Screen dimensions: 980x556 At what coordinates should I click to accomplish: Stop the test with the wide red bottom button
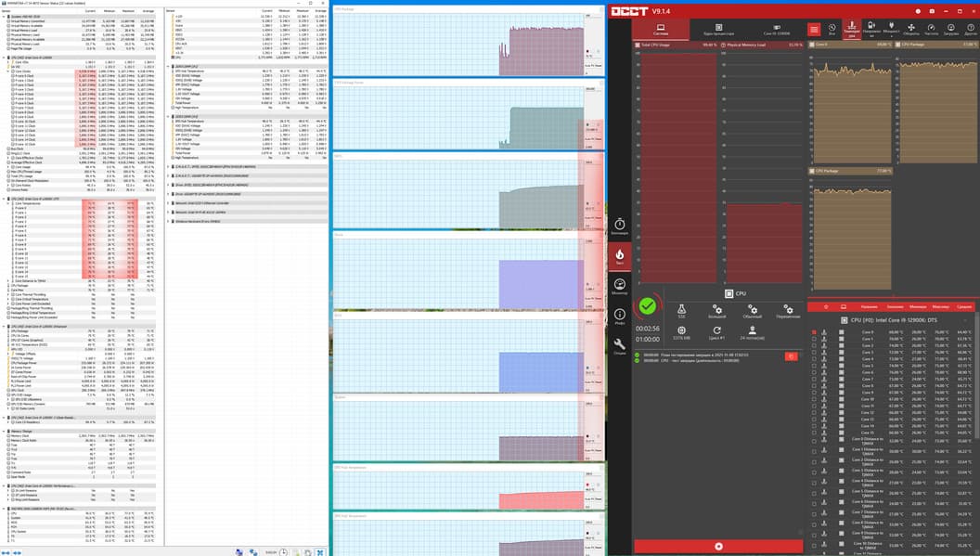(x=718, y=546)
